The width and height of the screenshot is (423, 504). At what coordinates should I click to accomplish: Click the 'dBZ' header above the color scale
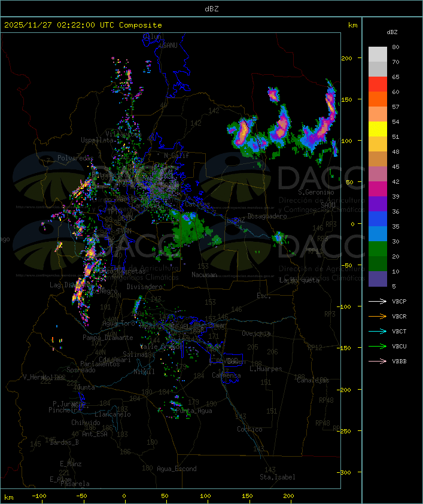392,32
